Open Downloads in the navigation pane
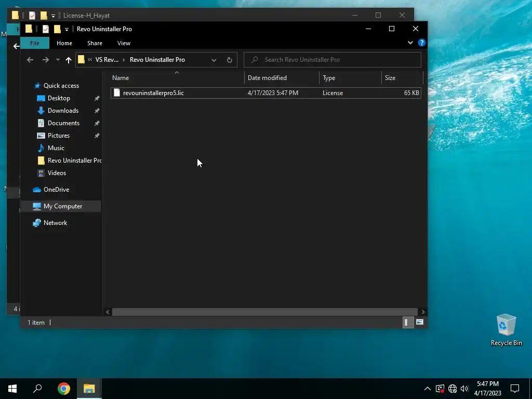 point(63,111)
